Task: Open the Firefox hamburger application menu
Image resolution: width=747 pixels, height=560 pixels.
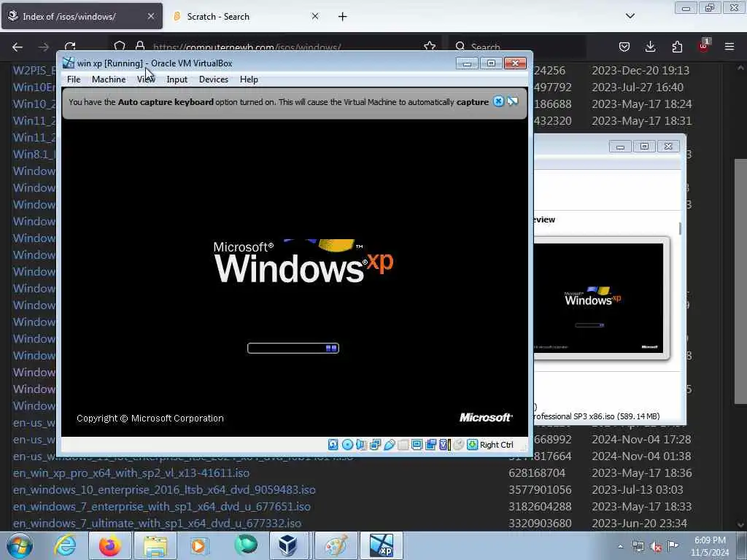Action: [x=729, y=46]
